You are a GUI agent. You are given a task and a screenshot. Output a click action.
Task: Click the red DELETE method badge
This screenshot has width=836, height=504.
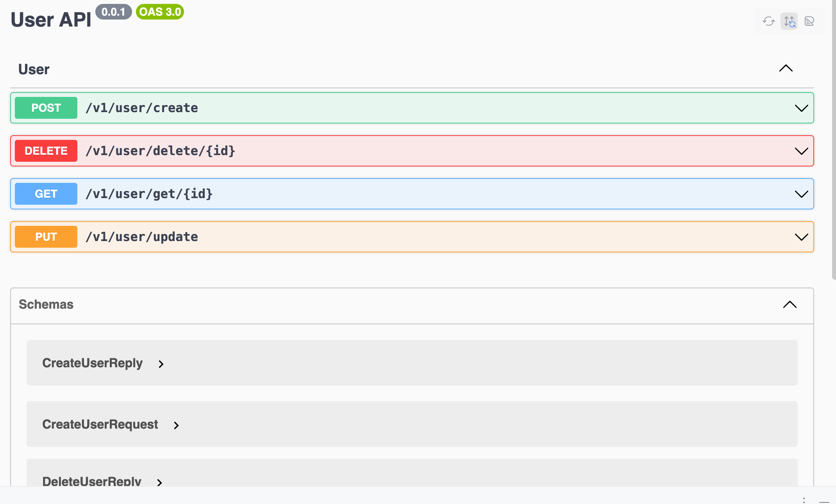46,151
